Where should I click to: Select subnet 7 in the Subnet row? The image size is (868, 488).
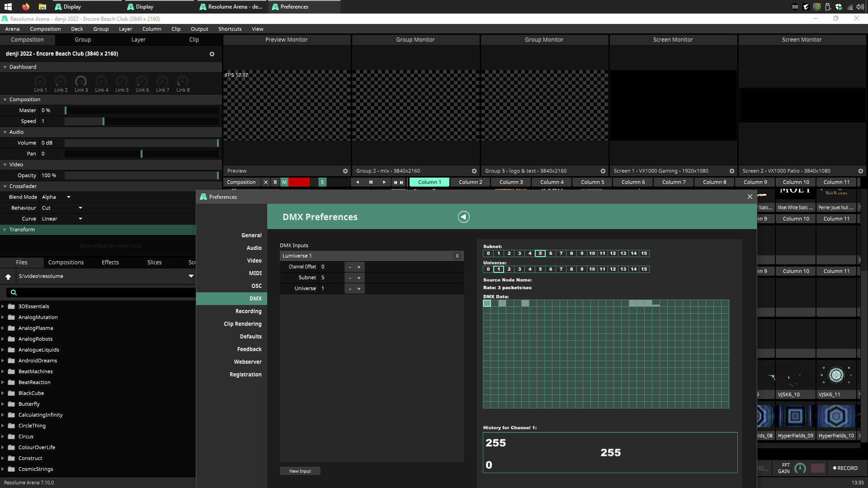(x=561, y=253)
